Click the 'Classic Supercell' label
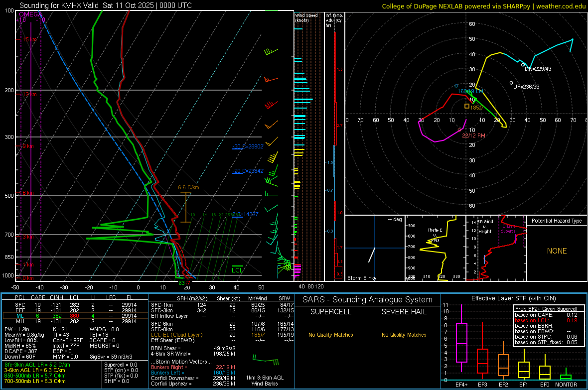The image size is (588, 390). (509, 229)
